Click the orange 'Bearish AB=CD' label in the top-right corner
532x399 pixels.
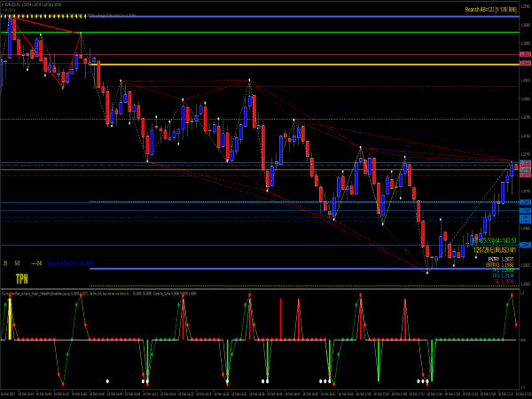point(490,10)
